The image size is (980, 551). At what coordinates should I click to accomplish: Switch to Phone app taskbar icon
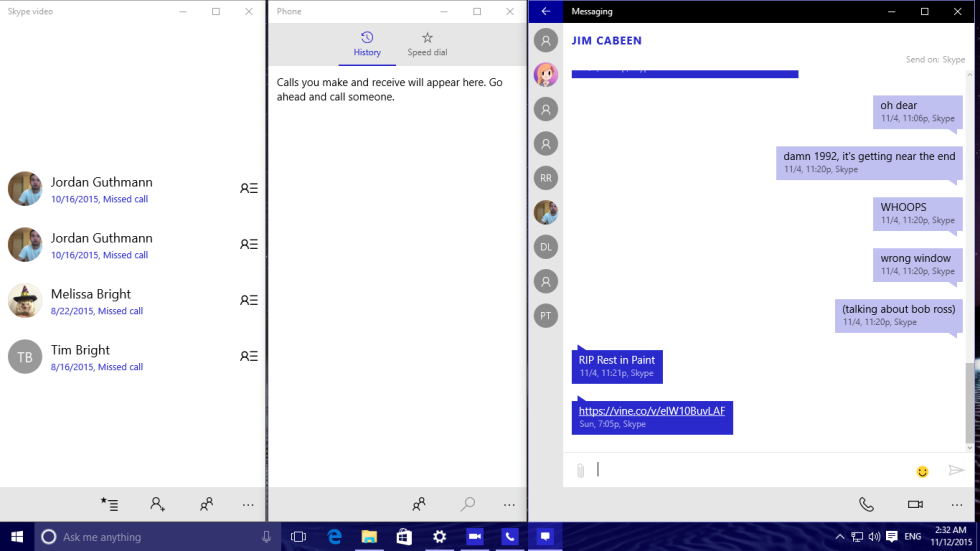tap(510, 537)
